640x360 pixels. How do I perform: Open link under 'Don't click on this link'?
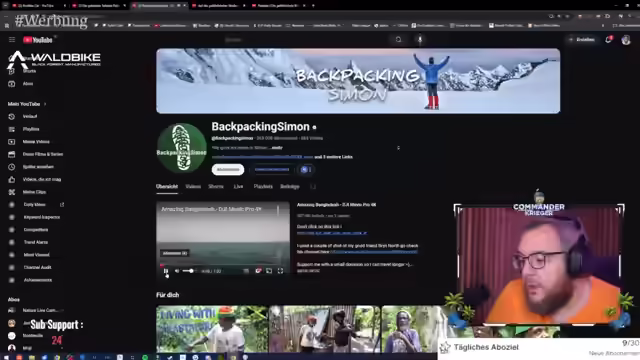(332, 233)
